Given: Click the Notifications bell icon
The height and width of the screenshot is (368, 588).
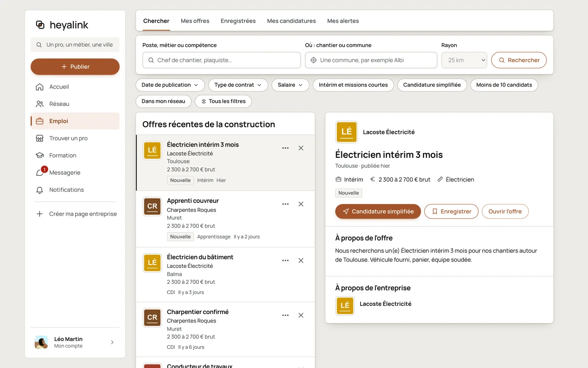Looking at the screenshot, I should click(40, 190).
